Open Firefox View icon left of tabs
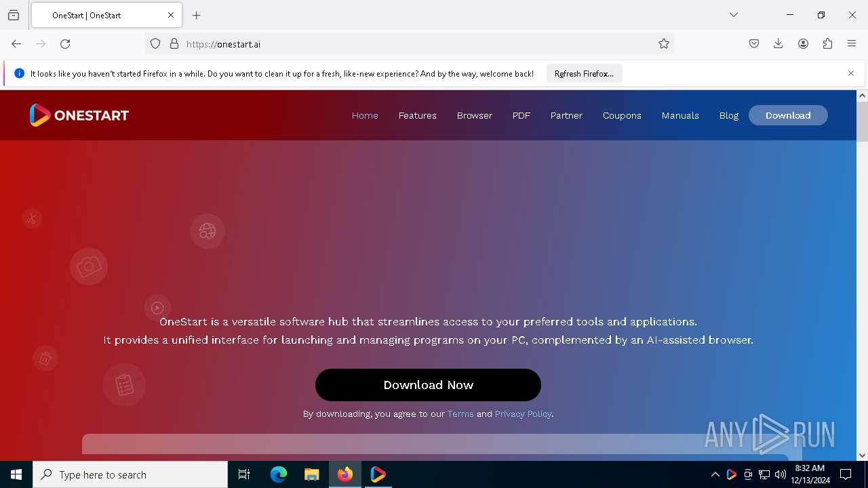The width and height of the screenshot is (868, 488). tap(14, 15)
